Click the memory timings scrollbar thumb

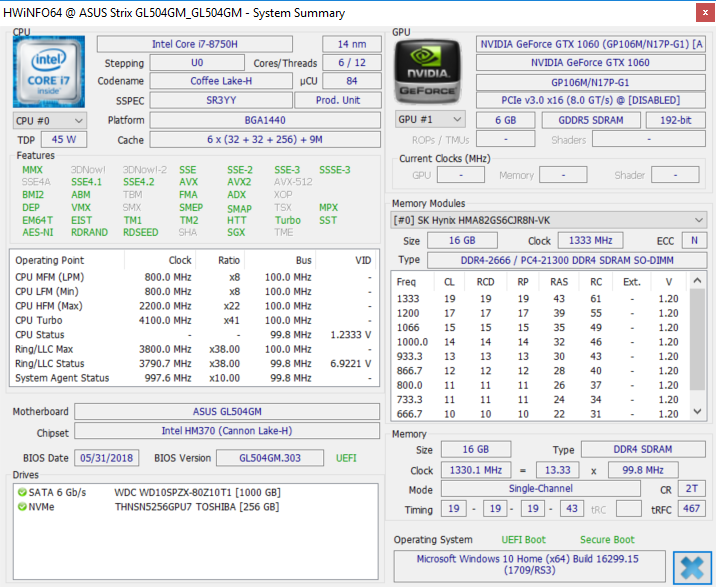697,339
